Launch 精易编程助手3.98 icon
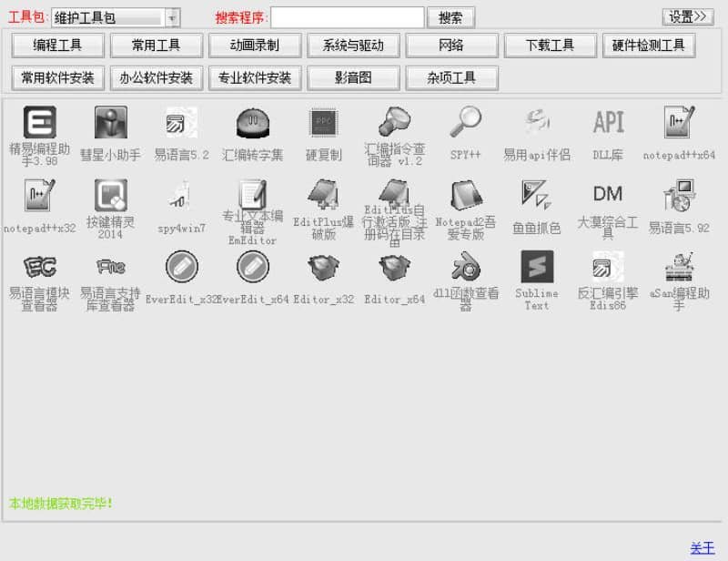The height and width of the screenshot is (561, 728). point(40,123)
